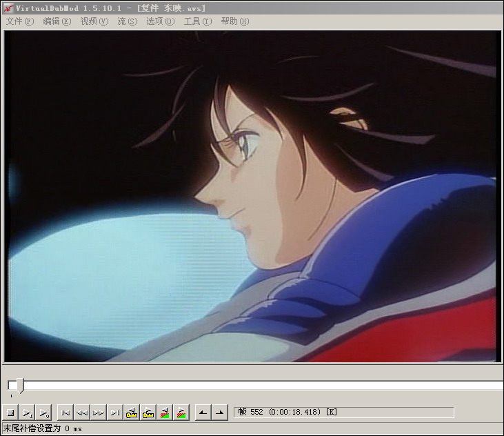Open the 帮助 (Help) menu
The image size is (504, 436).
coord(235,21)
